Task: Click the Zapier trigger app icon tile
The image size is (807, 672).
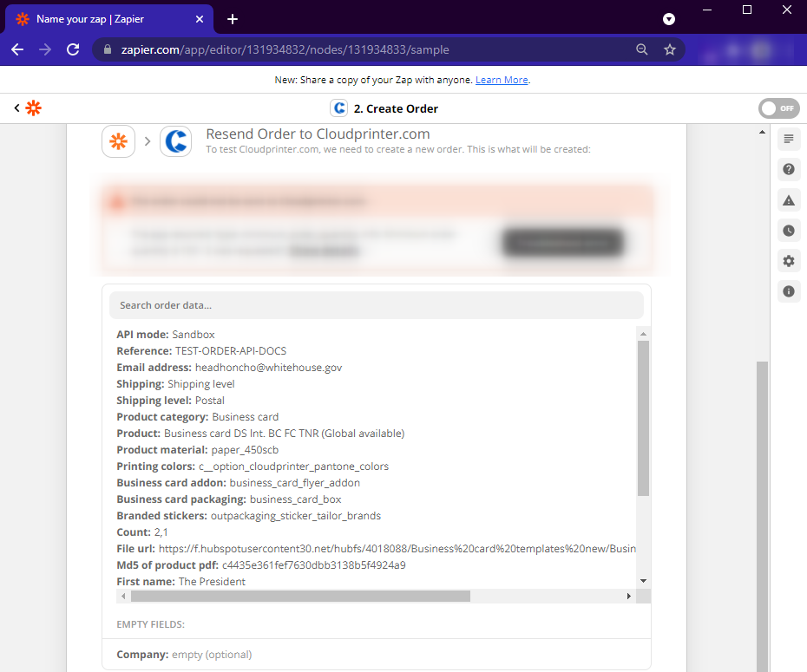Action: (118, 141)
